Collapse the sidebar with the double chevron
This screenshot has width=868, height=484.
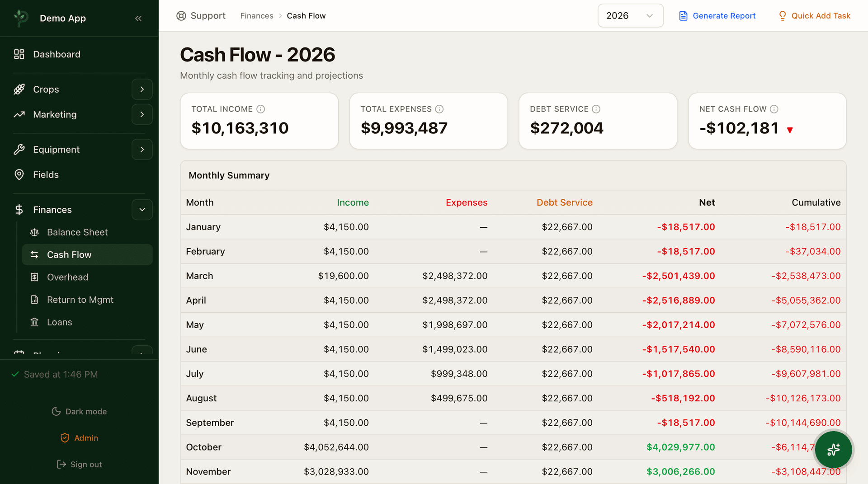click(138, 18)
